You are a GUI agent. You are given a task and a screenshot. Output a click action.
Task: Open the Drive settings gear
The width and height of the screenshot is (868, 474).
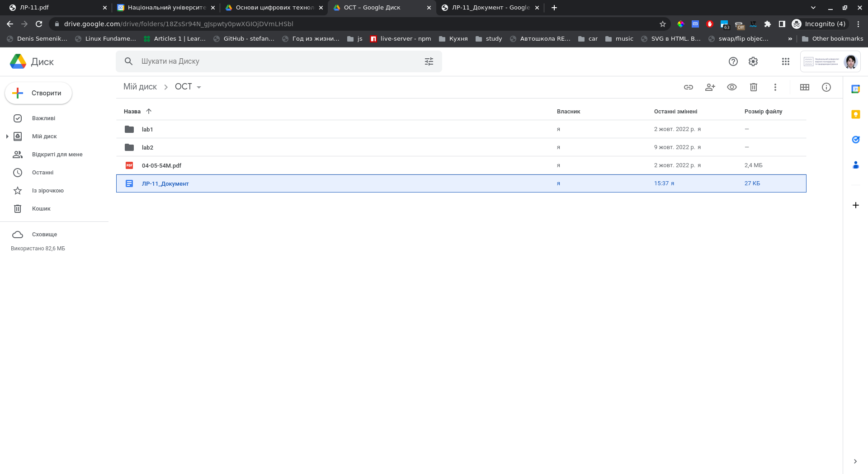[753, 61]
